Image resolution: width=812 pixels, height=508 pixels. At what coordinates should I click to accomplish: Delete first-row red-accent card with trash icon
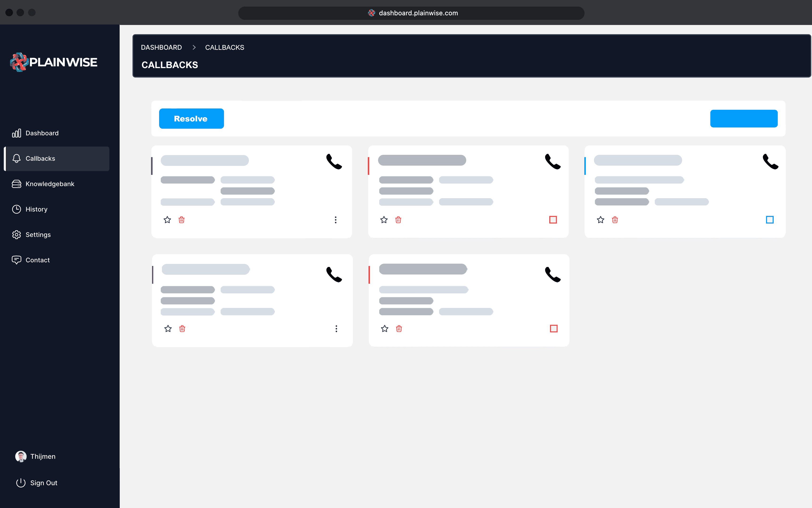398,220
